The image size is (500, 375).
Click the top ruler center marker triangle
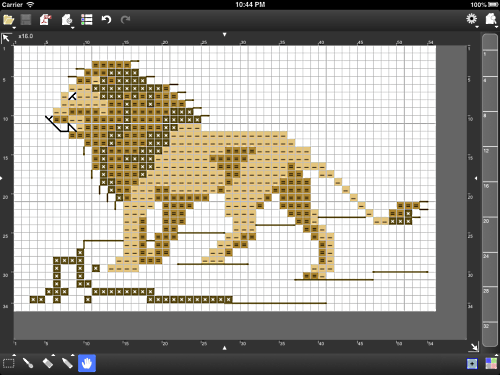coord(225,35)
